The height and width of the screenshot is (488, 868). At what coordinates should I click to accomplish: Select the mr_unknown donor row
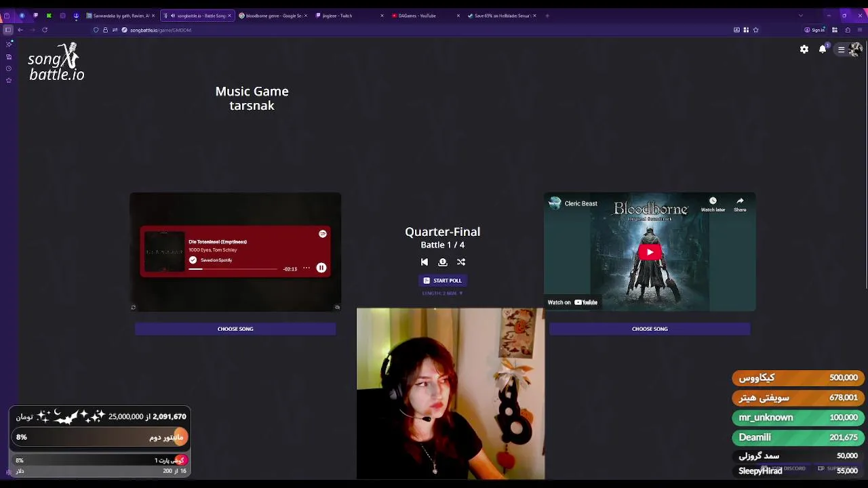coord(798,418)
